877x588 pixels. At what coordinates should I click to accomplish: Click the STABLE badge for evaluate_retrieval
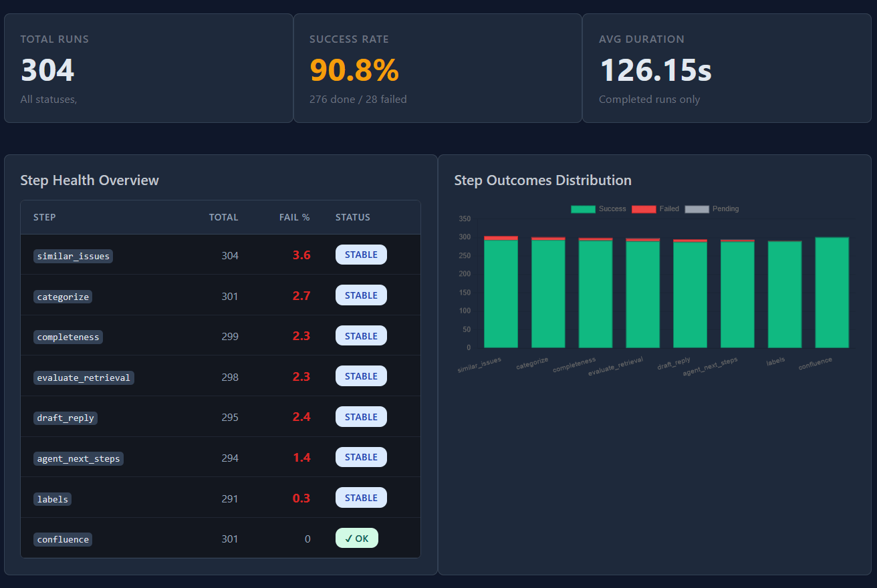coord(361,376)
